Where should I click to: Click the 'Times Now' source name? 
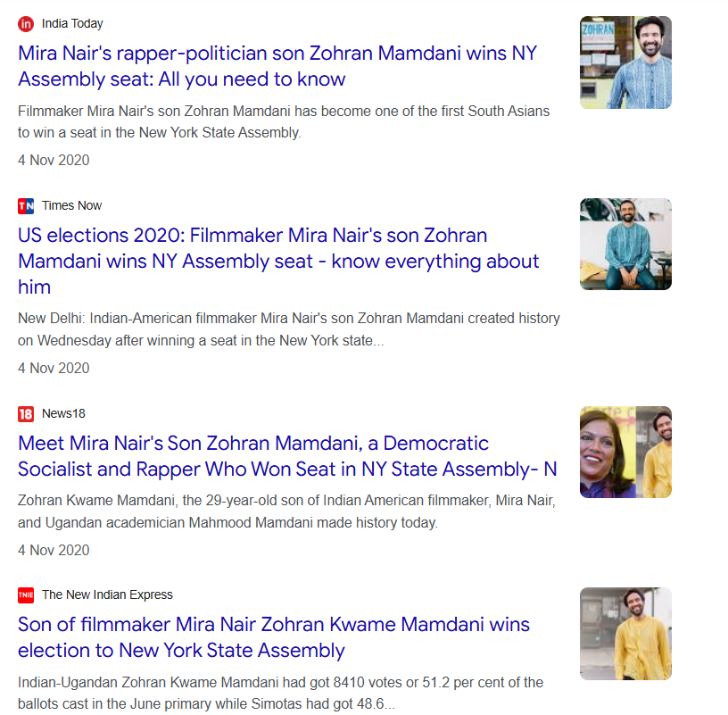tap(71, 206)
